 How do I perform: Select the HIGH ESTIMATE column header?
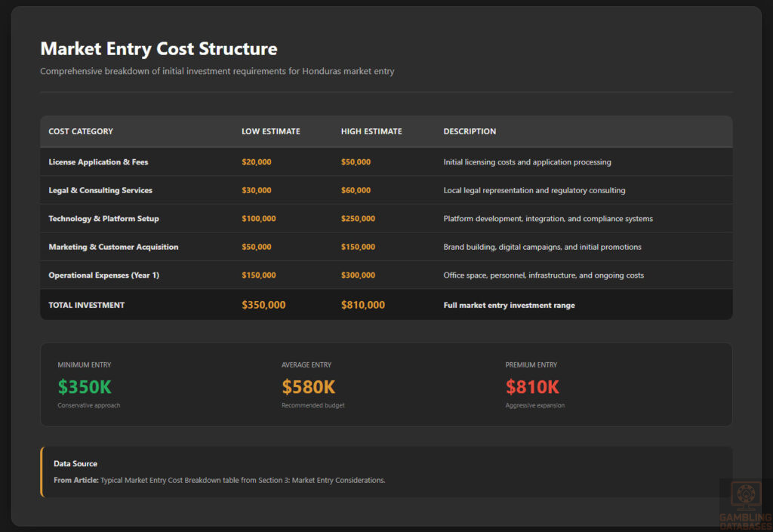tap(371, 131)
